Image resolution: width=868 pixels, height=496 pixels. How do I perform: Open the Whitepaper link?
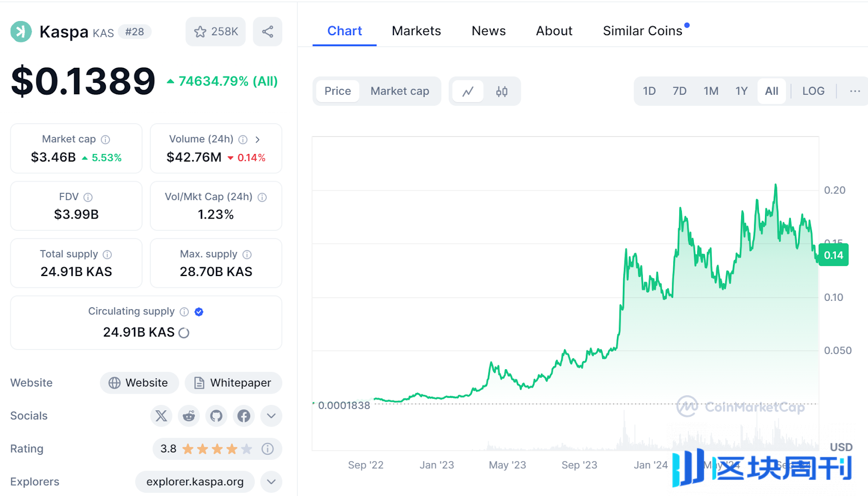pyautogui.click(x=233, y=383)
